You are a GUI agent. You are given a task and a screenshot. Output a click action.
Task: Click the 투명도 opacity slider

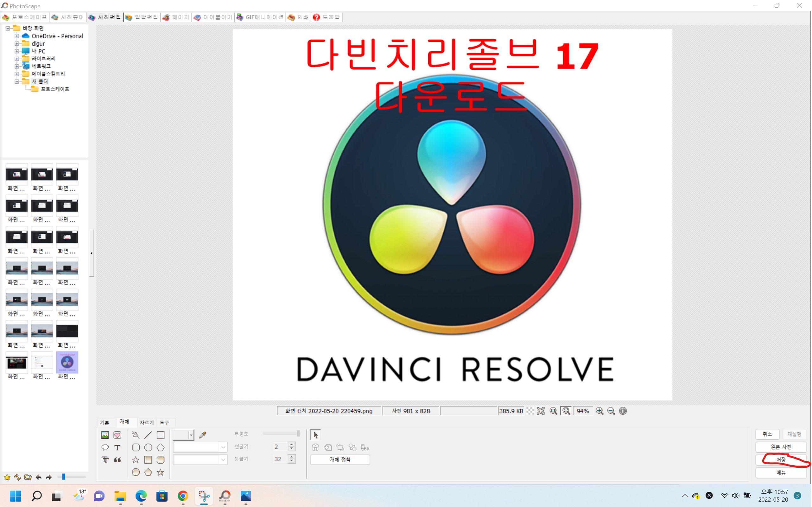282,433
